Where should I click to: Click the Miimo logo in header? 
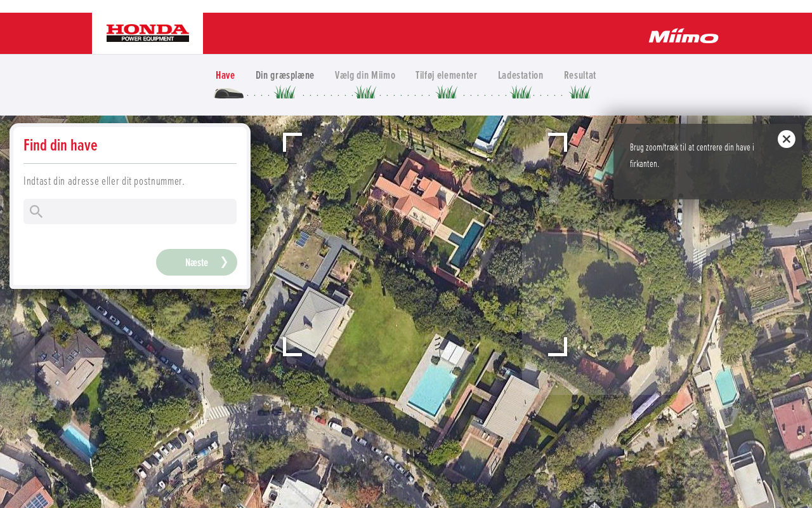683,36
